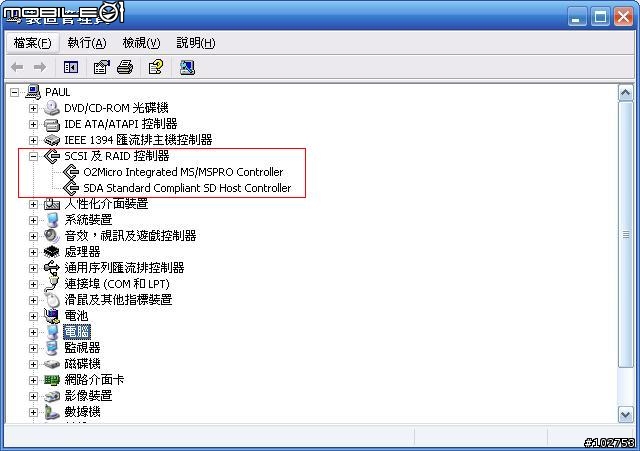Screen dimensions: 640x451
Task: Toggle the console tree pane icon
Action: pos(71,67)
